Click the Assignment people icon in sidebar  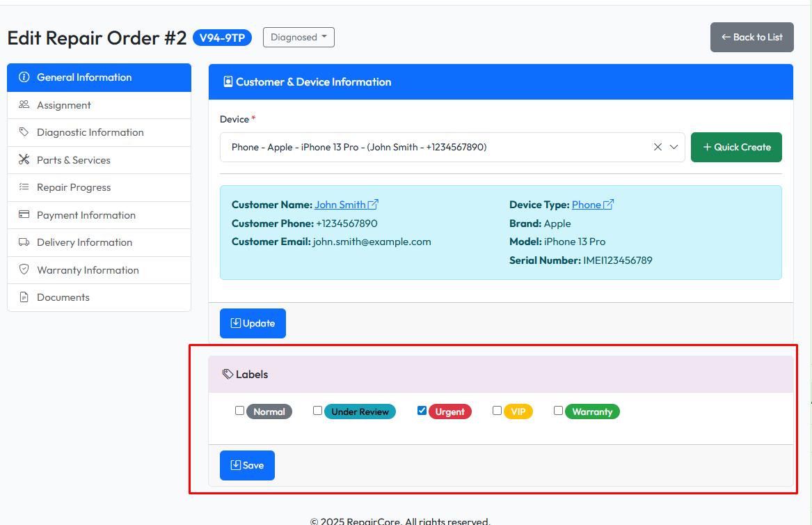24,105
